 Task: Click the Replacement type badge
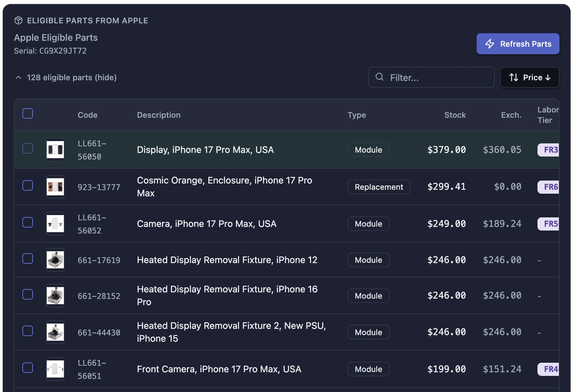coord(379,187)
